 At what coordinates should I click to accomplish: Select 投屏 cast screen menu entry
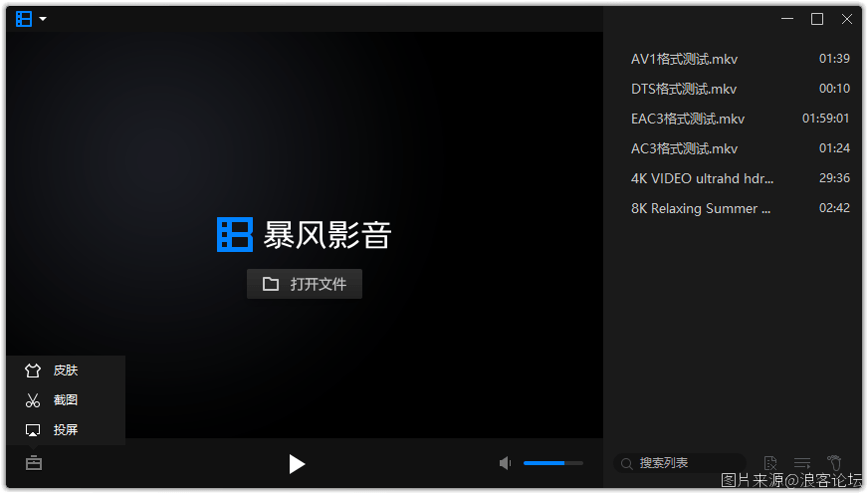[66, 429]
